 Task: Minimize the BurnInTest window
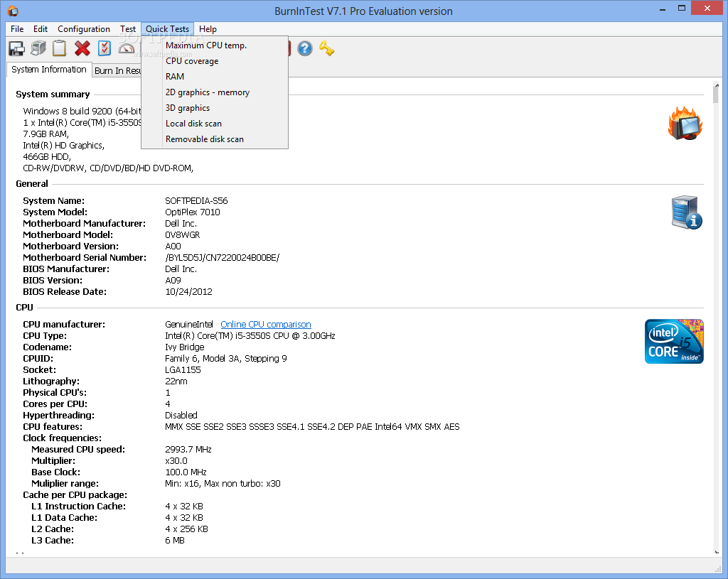click(x=663, y=9)
